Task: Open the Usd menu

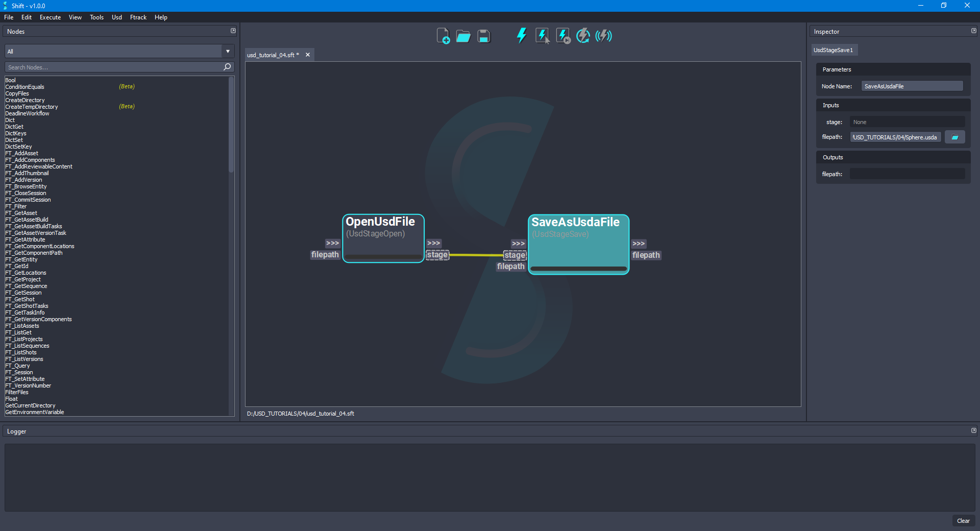Action: point(116,17)
